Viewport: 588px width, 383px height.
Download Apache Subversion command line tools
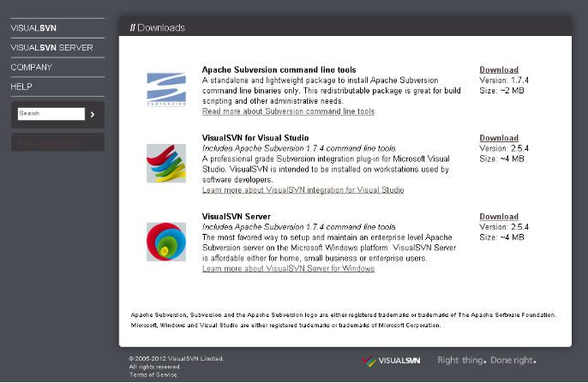(x=498, y=70)
